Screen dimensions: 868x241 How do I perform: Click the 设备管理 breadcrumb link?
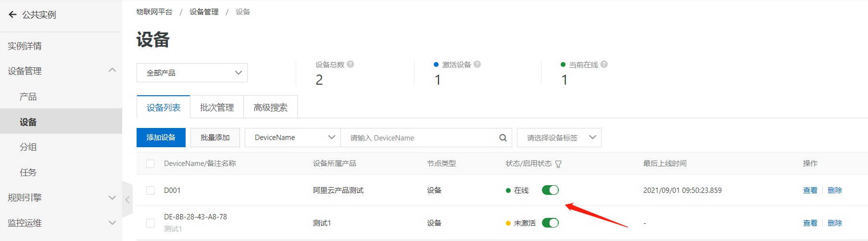pyautogui.click(x=204, y=12)
